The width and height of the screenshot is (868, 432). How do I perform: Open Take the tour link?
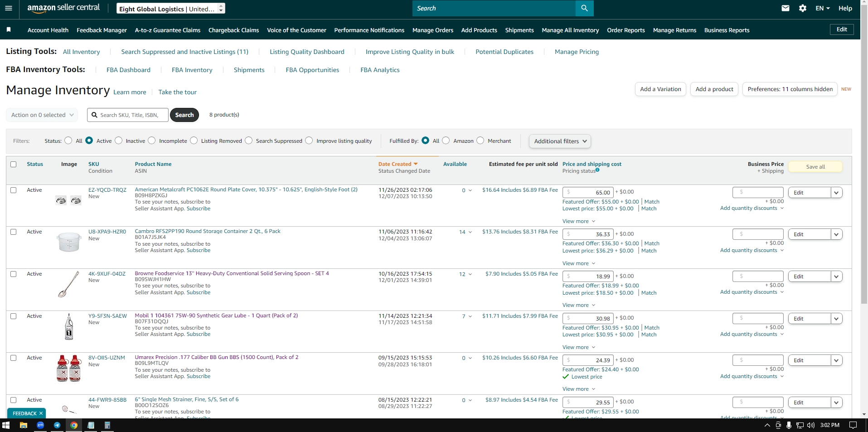(x=177, y=92)
